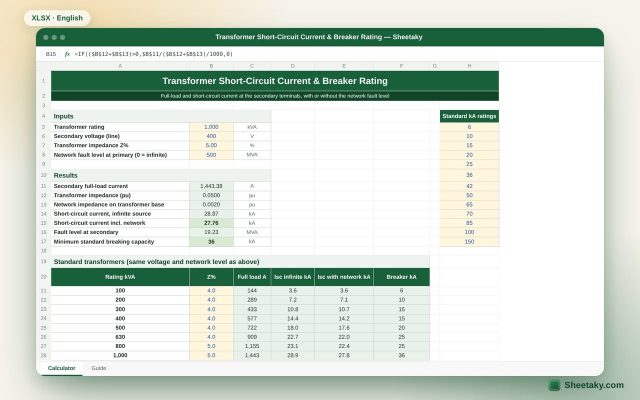The image size is (640, 400).
Task: Select standard kA rating 65
Action: 469,204
